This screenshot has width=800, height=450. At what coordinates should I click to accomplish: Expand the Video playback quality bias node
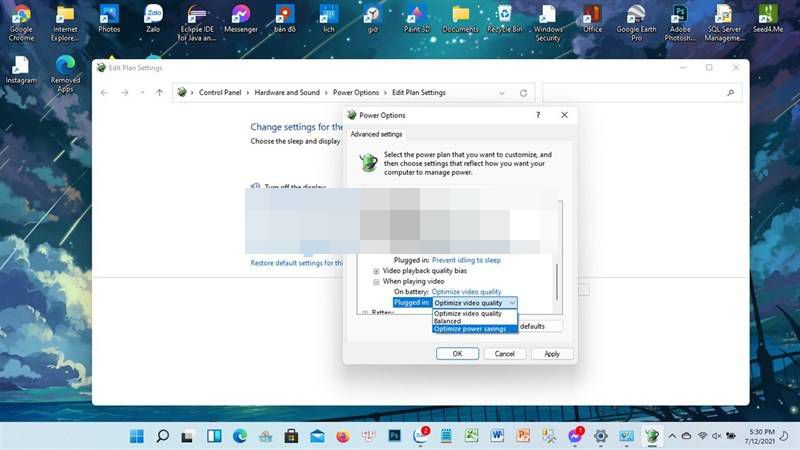coord(376,271)
